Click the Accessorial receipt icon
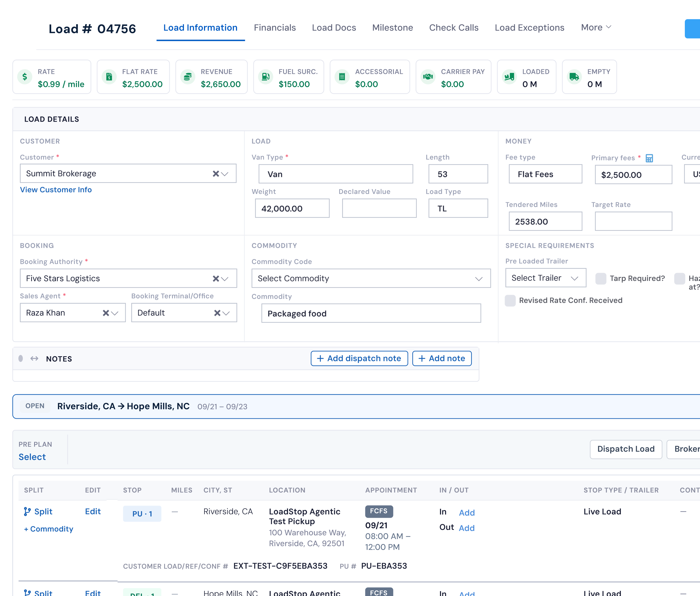This screenshot has width=700, height=596. 342,77
